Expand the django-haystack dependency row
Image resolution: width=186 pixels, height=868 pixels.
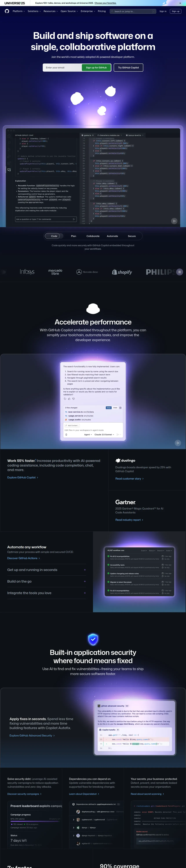74,836
